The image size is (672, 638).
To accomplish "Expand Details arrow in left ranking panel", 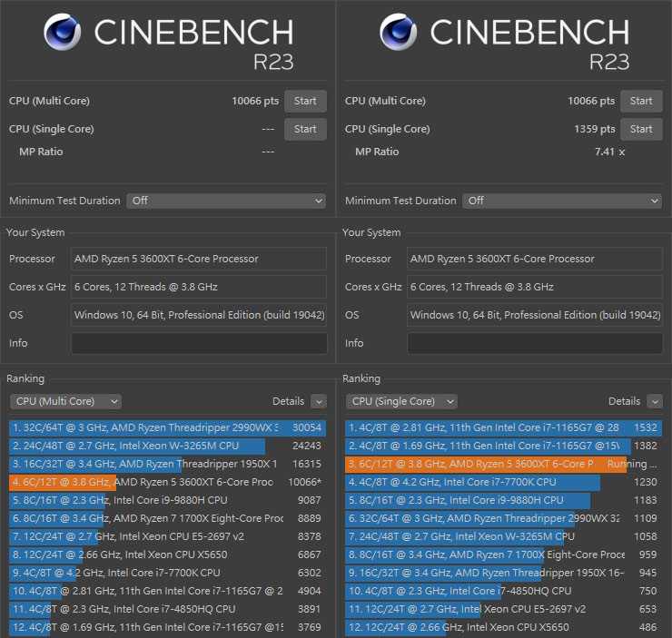I will (319, 402).
